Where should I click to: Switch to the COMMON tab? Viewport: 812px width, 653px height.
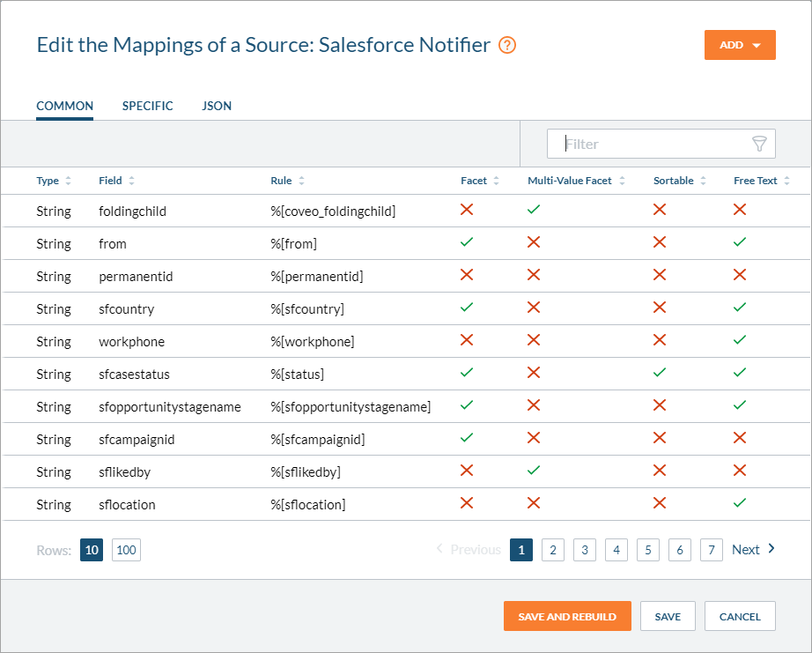(65, 107)
